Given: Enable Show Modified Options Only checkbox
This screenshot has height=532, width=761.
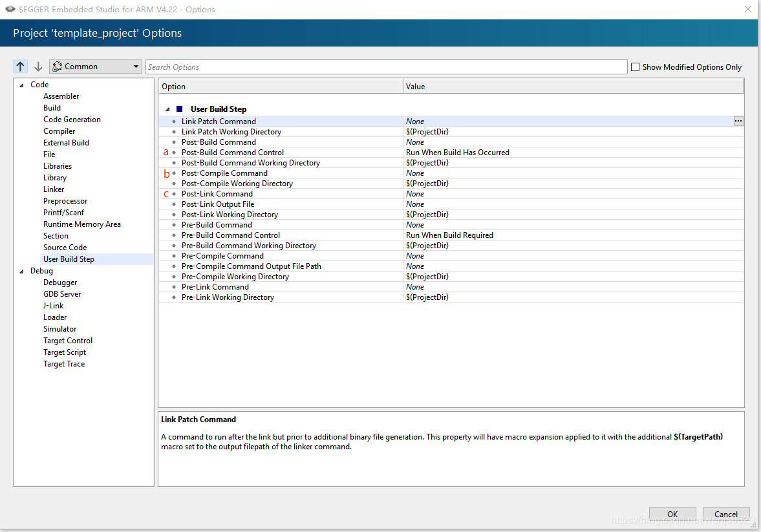Looking at the screenshot, I should [x=635, y=67].
